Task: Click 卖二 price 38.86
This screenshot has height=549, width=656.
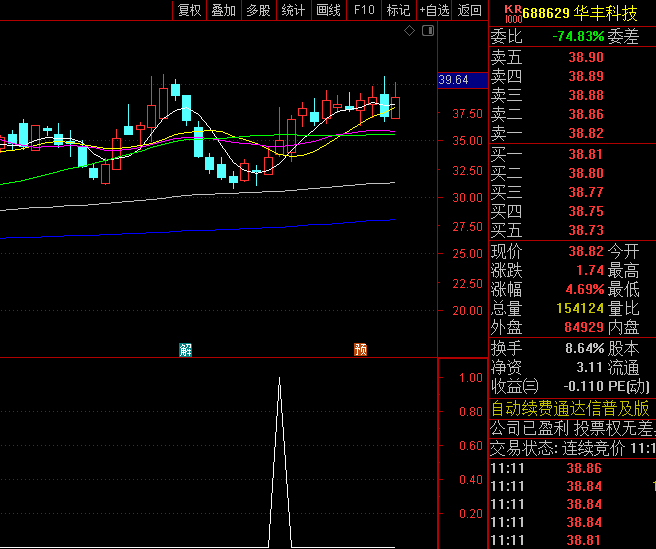Action: pyautogui.click(x=586, y=114)
